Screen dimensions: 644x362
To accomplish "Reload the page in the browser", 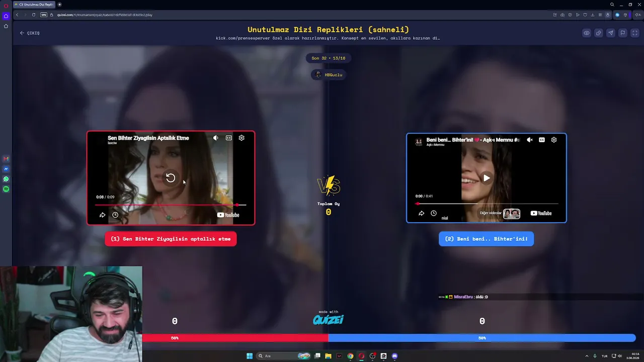I will click(x=34, y=15).
